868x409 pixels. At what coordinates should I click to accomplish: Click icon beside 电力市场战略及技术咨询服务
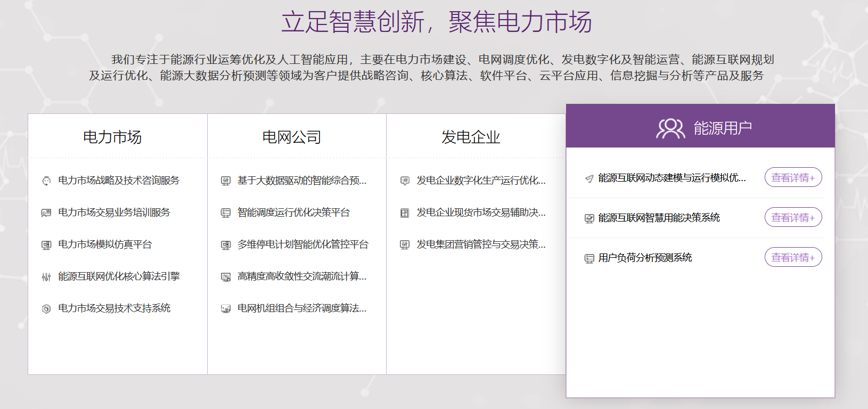[x=46, y=181]
